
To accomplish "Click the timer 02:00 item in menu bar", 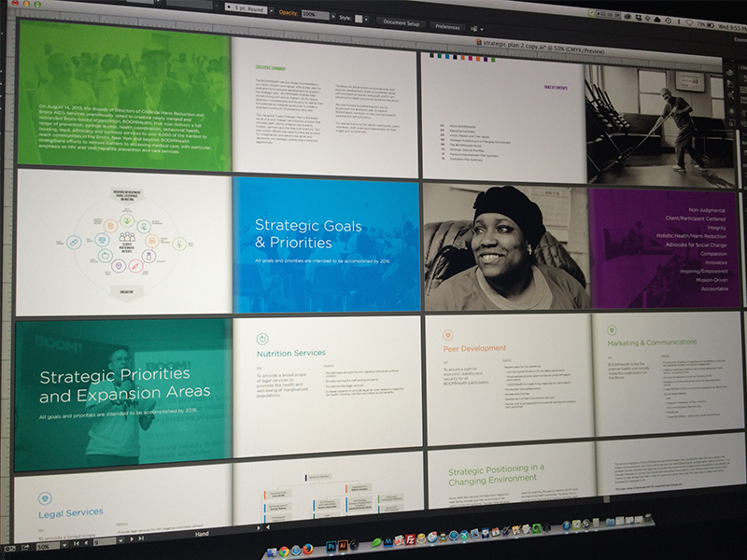I will click(x=611, y=15).
